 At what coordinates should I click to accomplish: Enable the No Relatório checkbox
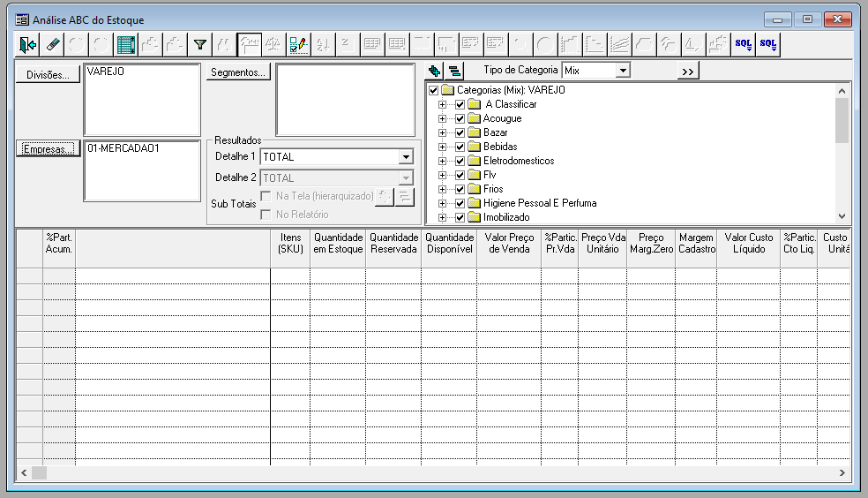pos(266,215)
